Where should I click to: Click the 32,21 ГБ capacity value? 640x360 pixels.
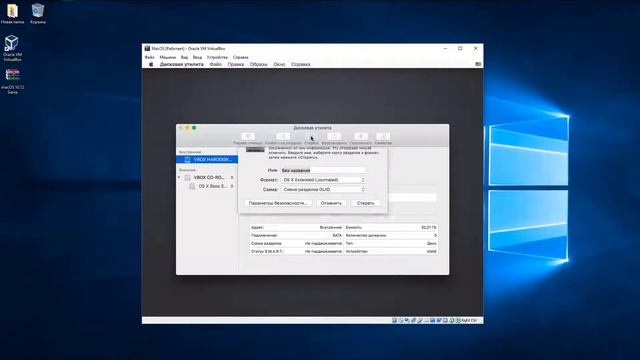[429, 227]
